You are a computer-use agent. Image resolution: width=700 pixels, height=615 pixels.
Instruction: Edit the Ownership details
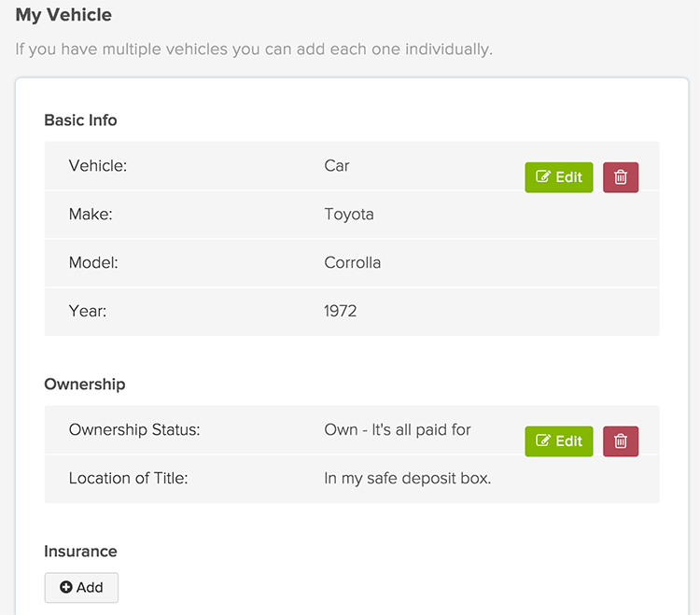click(559, 441)
